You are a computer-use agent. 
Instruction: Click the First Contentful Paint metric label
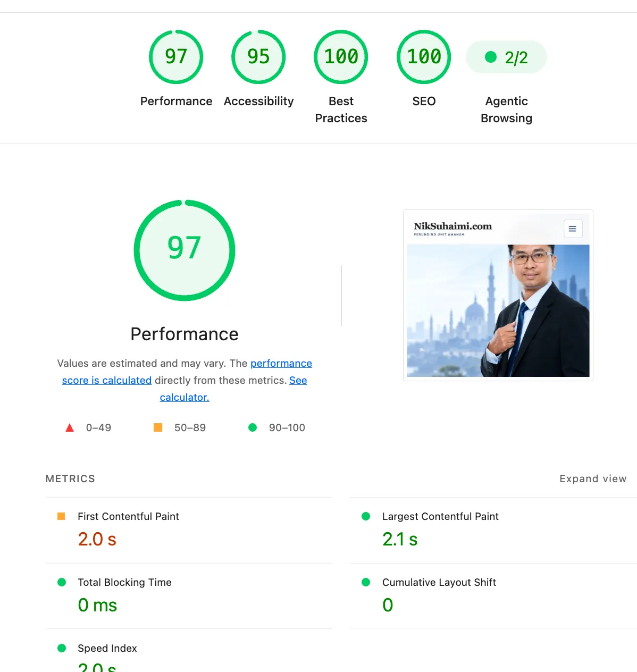click(x=128, y=516)
